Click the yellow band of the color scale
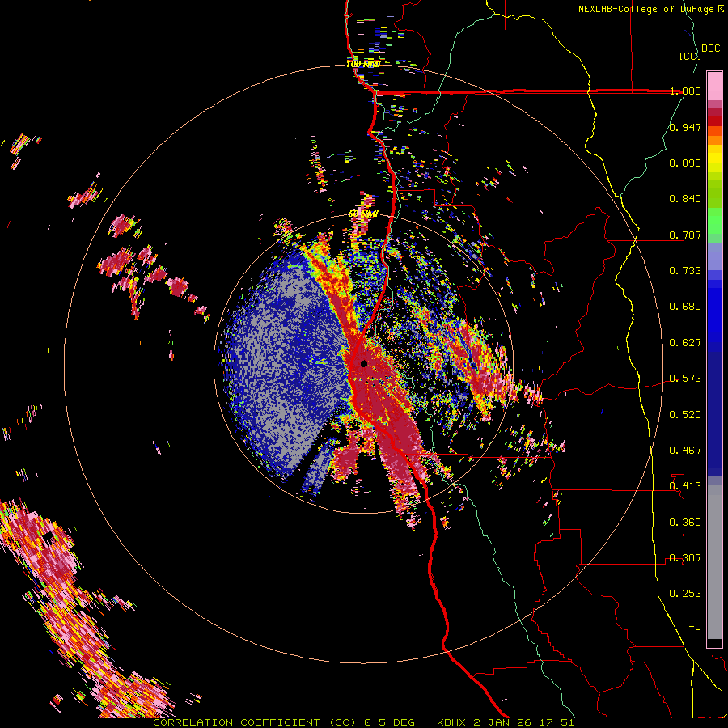Screen dimensions: 728x728 tap(714, 159)
